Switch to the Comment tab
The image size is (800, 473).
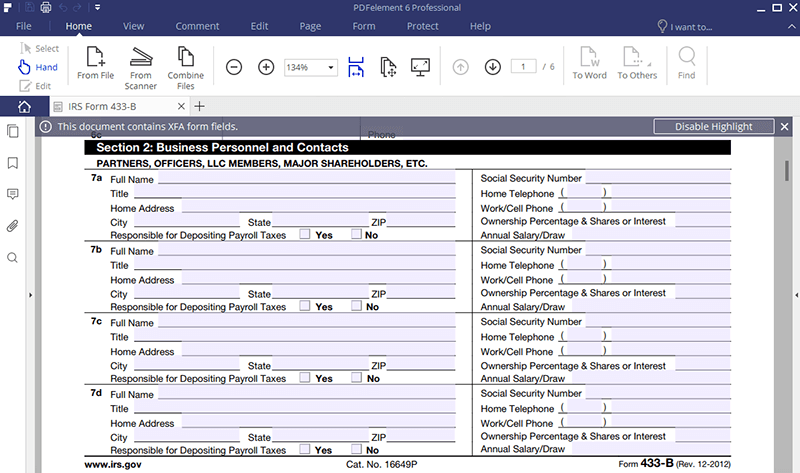pos(197,26)
